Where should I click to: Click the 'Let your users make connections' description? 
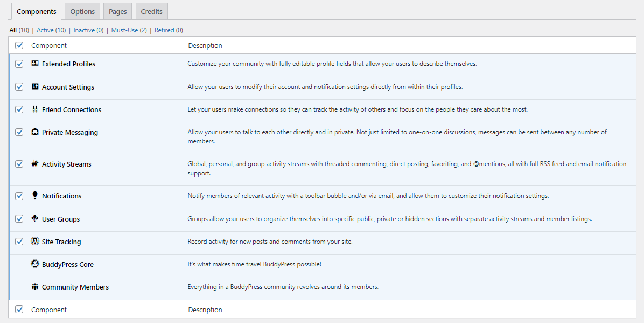pos(358,109)
